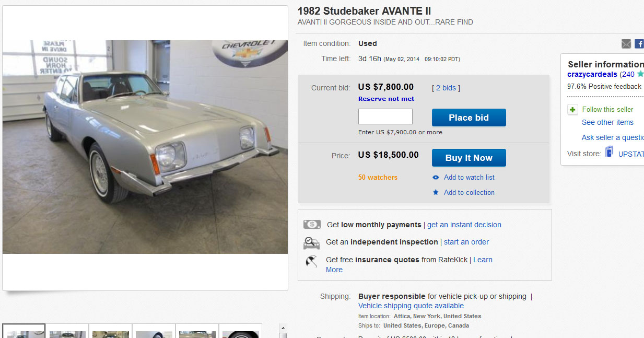Click the umbrella insurance quotes icon
Viewport: 644px width, 338px height.
[x=312, y=261]
